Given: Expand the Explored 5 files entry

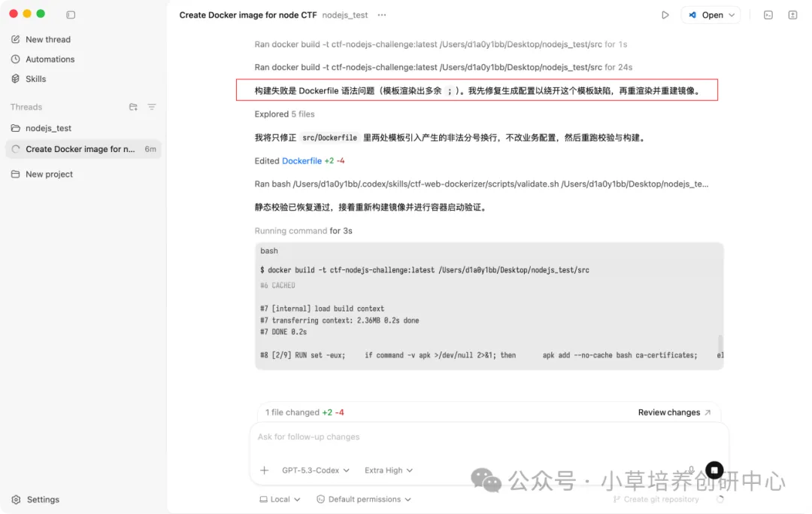Looking at the screenshot, I should coord(284,114).
